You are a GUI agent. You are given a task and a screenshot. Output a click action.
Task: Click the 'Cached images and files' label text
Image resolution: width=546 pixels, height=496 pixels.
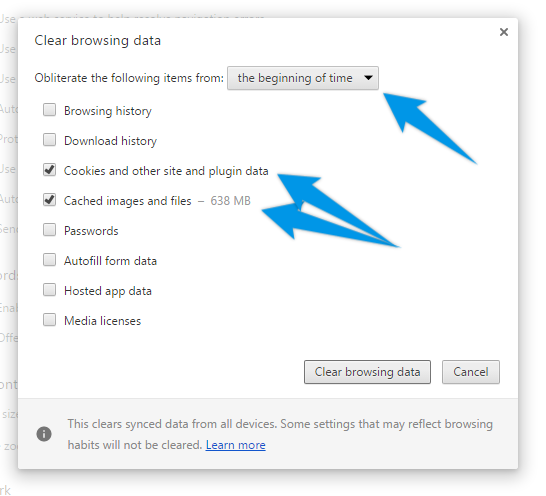127,201
